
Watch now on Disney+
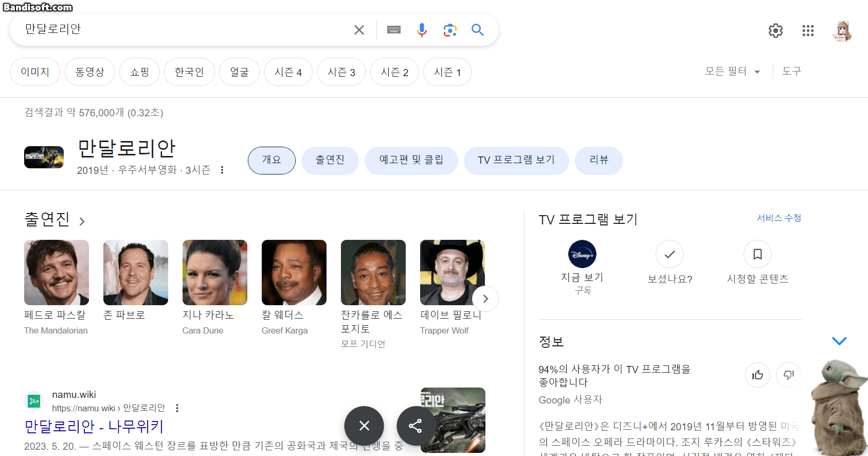coord(582,254)
